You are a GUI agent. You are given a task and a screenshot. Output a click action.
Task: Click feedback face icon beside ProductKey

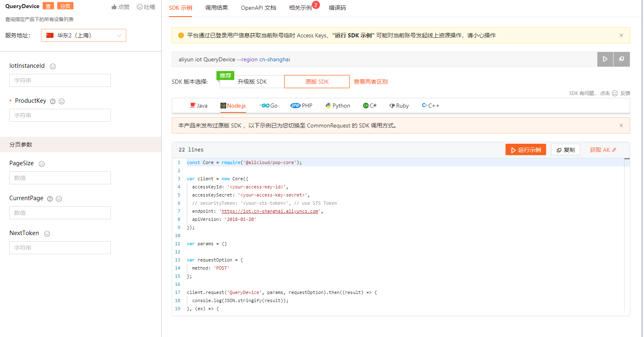[62, 101]
